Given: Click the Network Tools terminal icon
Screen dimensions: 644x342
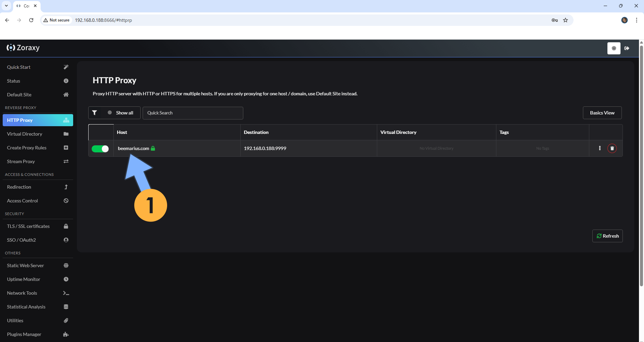Looking at the screenshot, I should tap(66, 293).
